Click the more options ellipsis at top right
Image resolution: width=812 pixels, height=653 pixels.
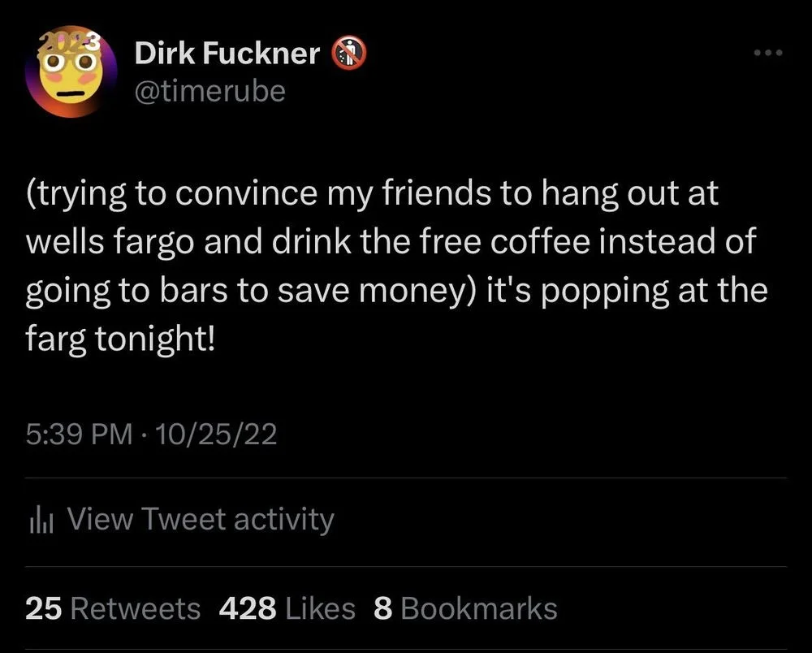click(x=767, y=51)
